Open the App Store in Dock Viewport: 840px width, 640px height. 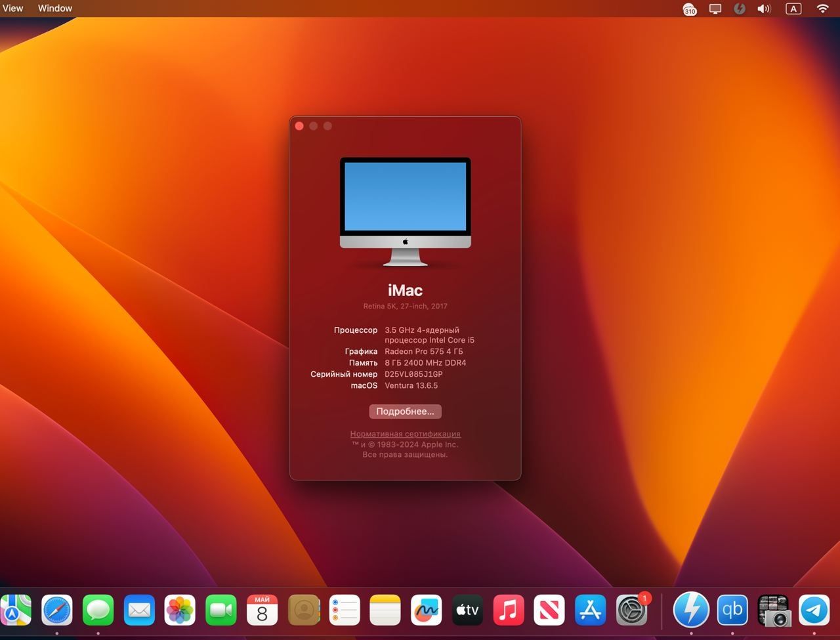click(x=591, y=610)
